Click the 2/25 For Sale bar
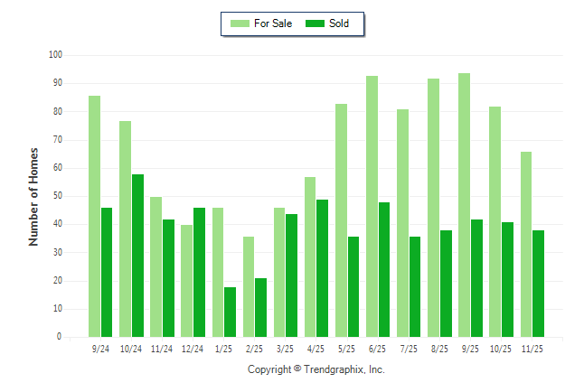Screen dimensions: 584x392 pos(249,286)
